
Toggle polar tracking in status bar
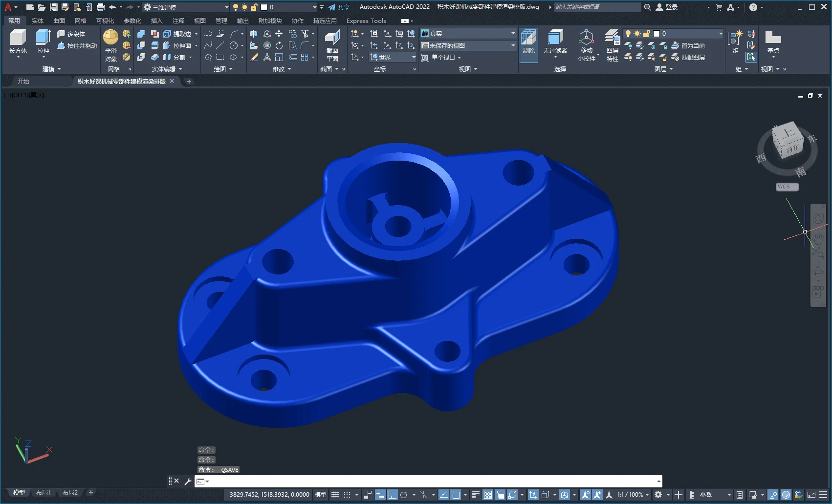tap(404, 495)
